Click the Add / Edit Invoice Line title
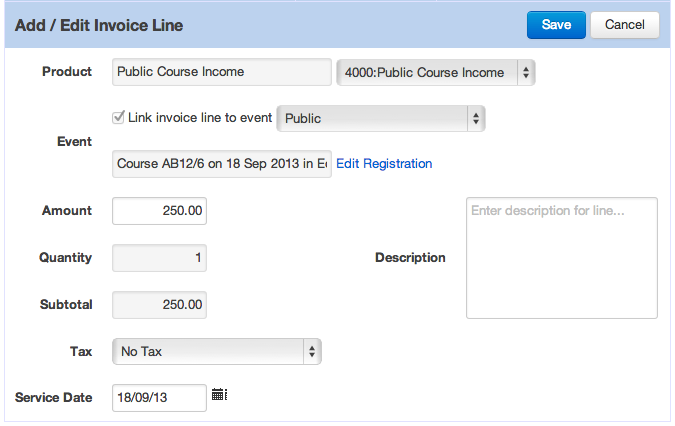 (99, 25)
